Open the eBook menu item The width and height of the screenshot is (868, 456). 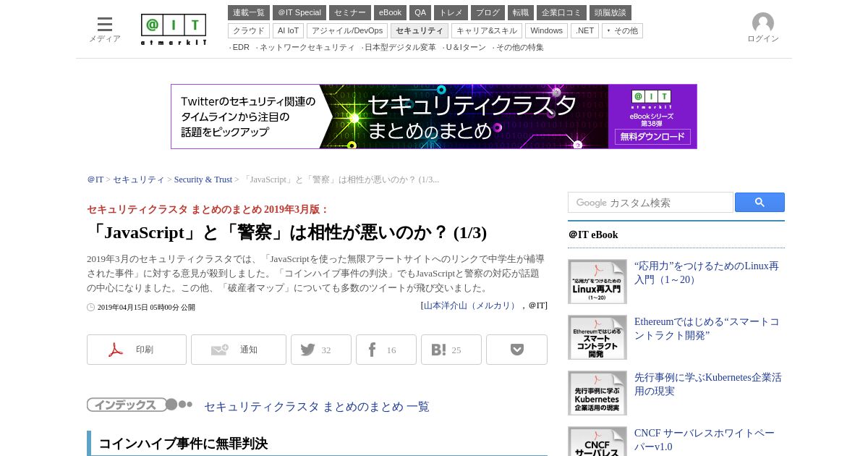point(391,12)
